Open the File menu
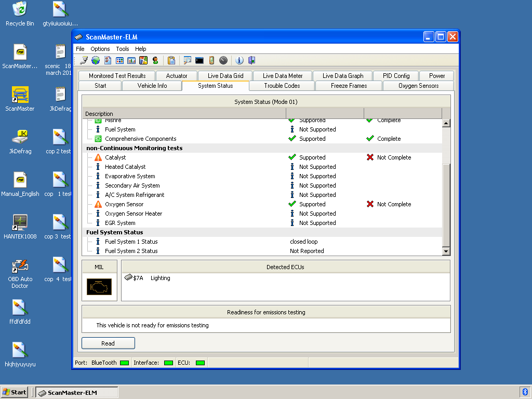532x399 pixels. pyautogui.click(x=80, y=49)
